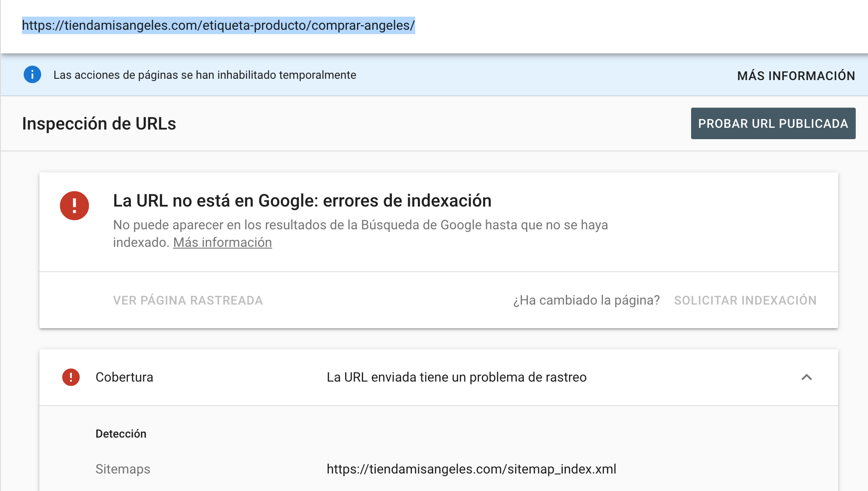Click the Inspección de URLs heading
The width and height of the screenshot is (868, 491).
(99, 124)
